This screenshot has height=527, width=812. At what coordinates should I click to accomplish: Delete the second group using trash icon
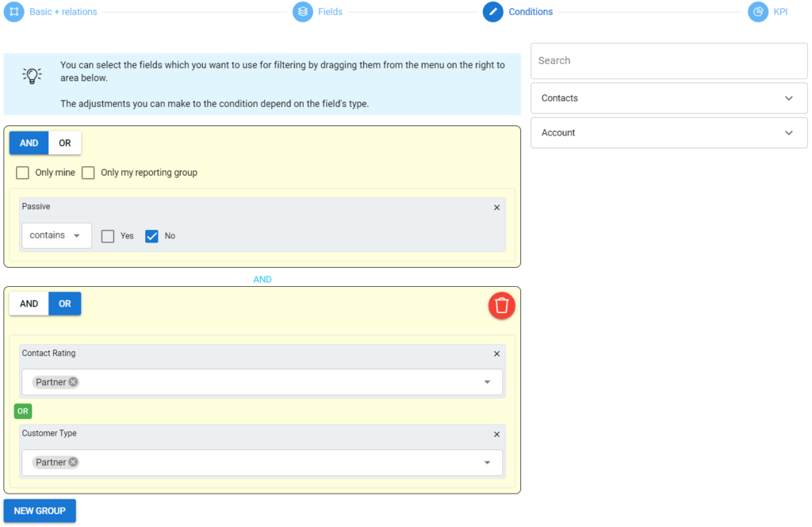(x=501, y=305)
